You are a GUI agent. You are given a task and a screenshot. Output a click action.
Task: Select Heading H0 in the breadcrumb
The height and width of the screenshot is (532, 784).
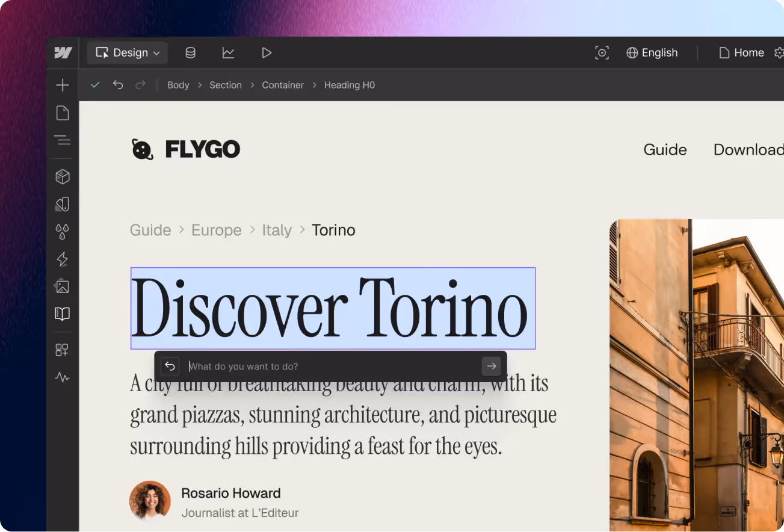pyautogui.click(x=350, y=85)
